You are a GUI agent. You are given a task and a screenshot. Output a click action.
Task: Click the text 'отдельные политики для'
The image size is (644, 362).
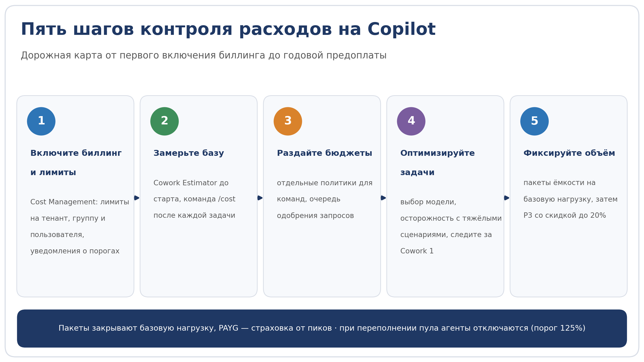[325, 183]
